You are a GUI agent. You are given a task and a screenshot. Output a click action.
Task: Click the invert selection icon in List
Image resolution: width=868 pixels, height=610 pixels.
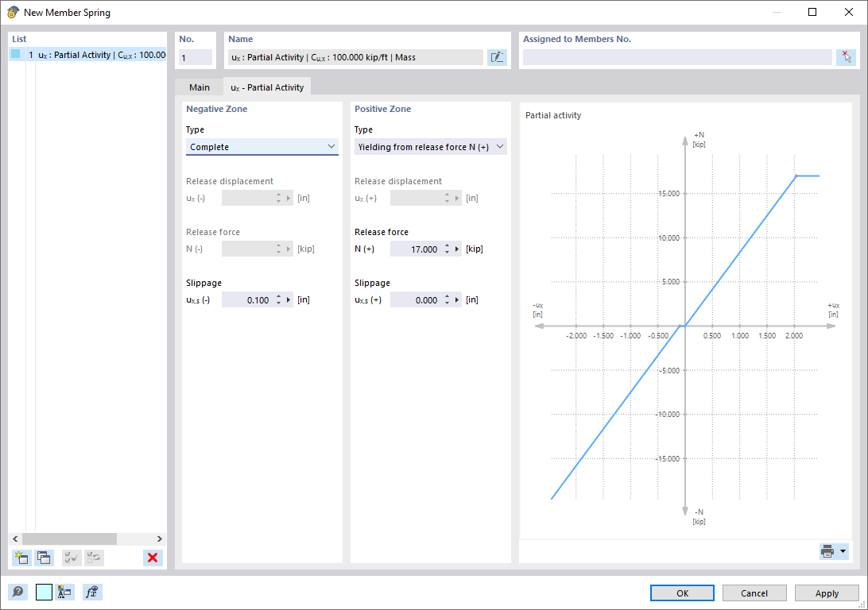pyautogui.click(x=94, y=558)
